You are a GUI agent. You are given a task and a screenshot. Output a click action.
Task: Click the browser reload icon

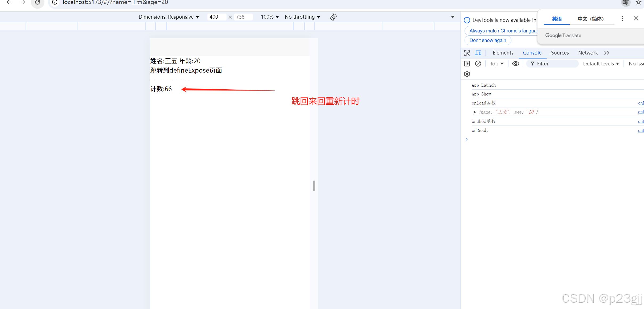click(x=38, y=3)
